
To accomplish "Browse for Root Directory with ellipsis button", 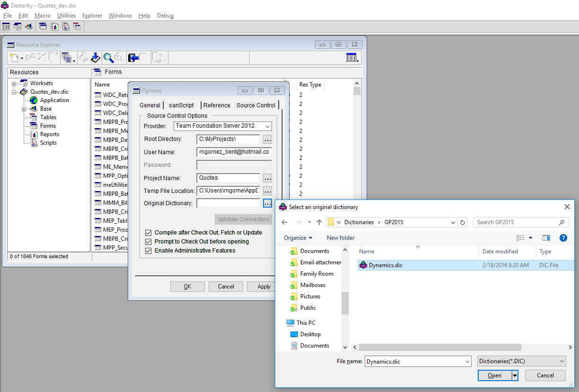I will click(x=267, y=139).
